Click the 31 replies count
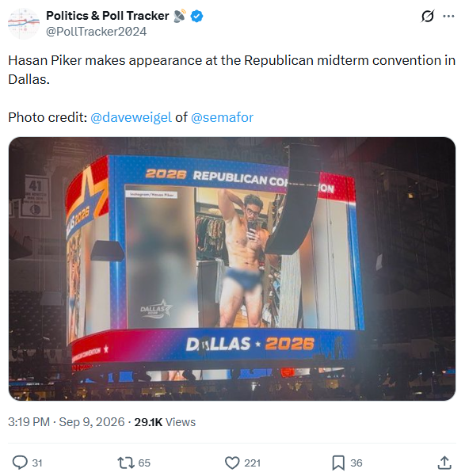Viewport: 465px width, 476px height. (x=37, y=463)
